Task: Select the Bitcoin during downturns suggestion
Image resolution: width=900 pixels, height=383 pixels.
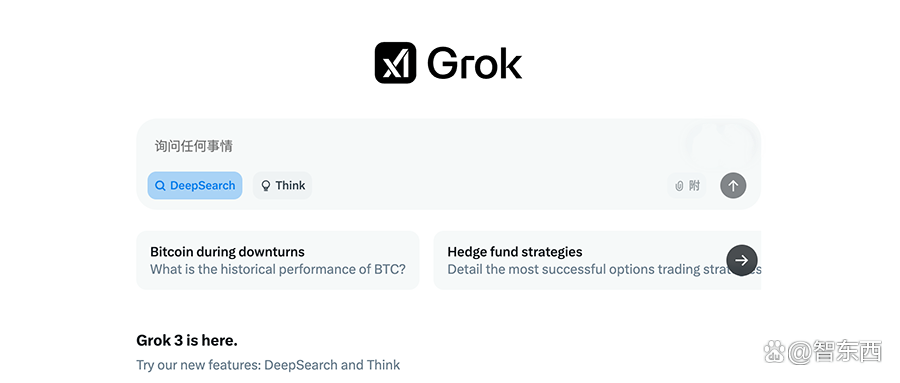Action: (x=278, y=260)
